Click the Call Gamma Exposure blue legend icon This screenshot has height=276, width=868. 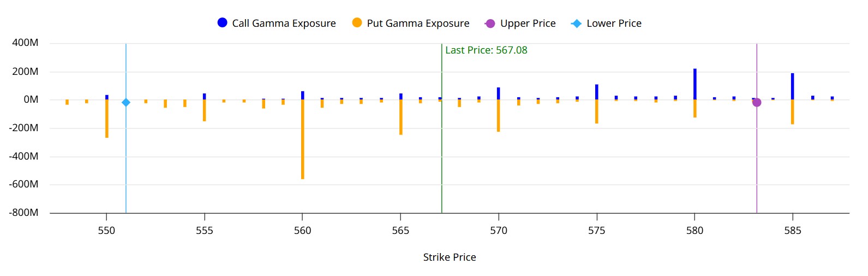tap(222, 23)
